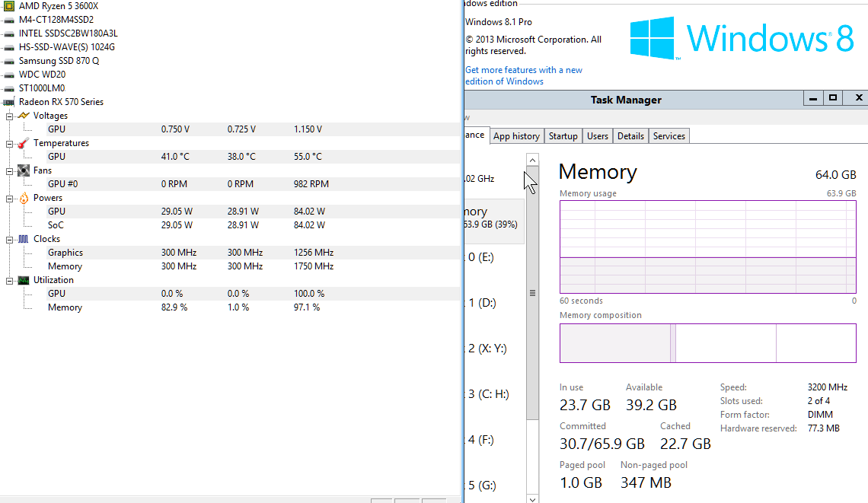868x503 pixels.
Task: Open the Startup tab in Task Manager
Action: [563, 136]
